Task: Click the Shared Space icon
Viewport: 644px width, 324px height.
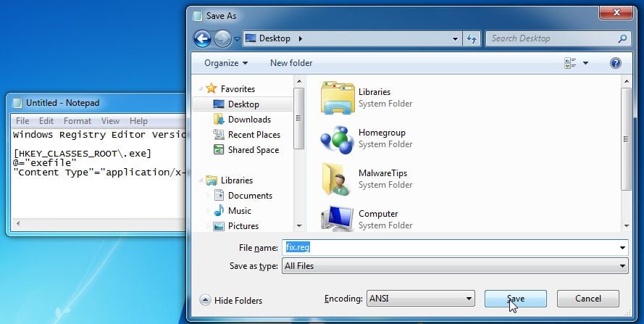Action: click(219, 149)
